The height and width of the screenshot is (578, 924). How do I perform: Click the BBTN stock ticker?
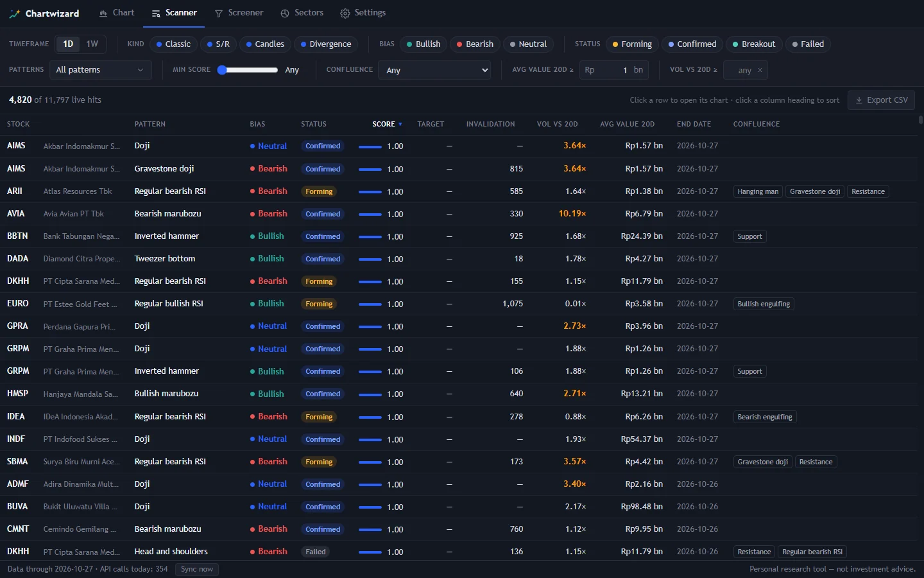17,236
